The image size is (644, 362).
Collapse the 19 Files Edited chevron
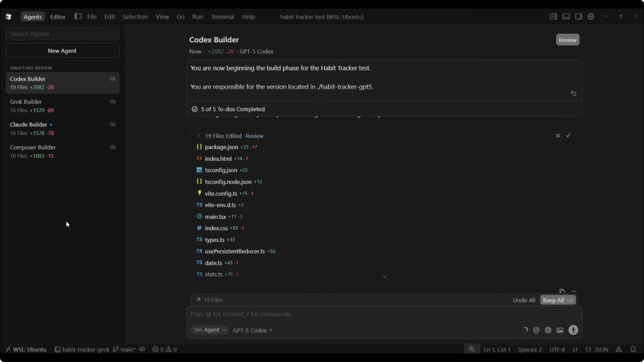coord(198,136)
